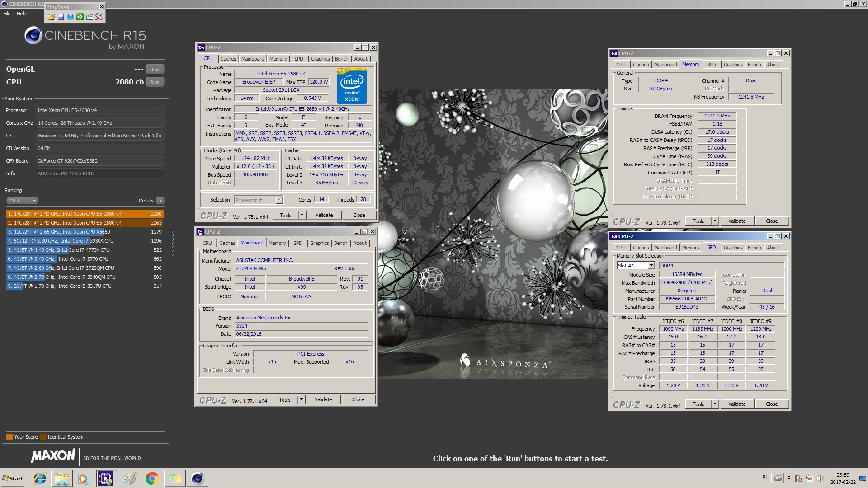Click the TinyTask compile to exe icon

point(90,17)
